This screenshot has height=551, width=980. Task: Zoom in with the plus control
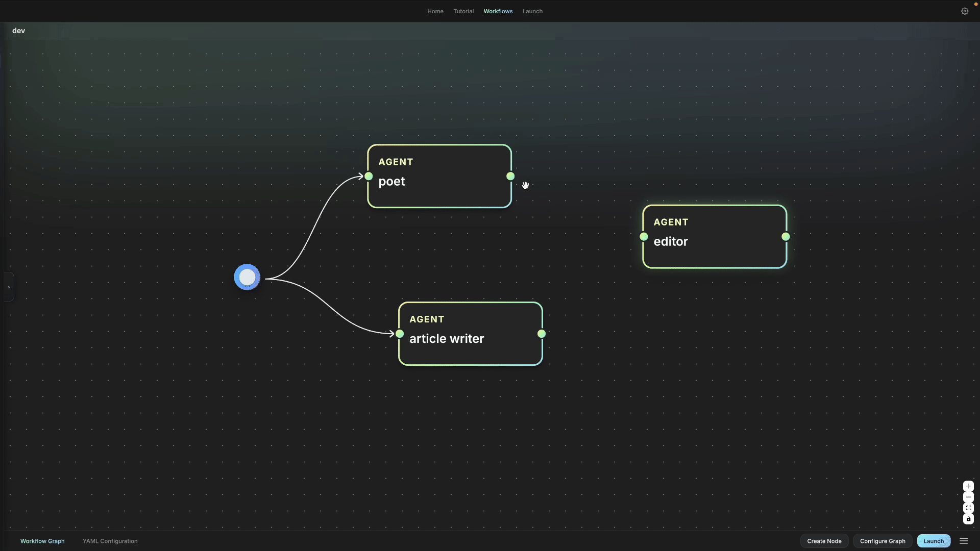(x=968, y=486)
